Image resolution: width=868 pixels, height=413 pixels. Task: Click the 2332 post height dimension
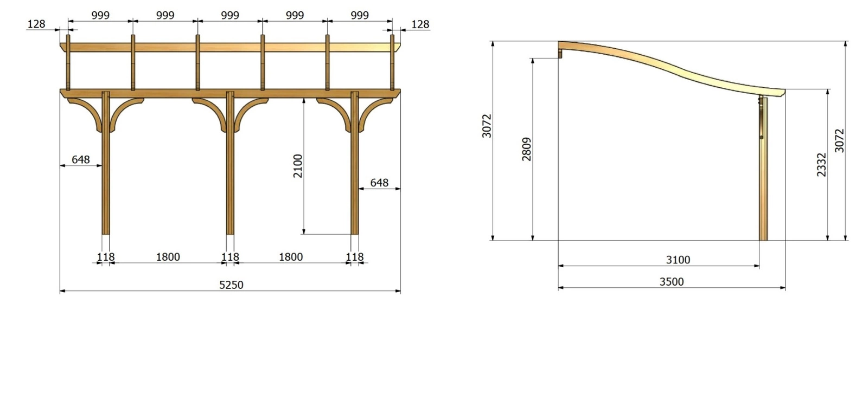click(821, 165)
